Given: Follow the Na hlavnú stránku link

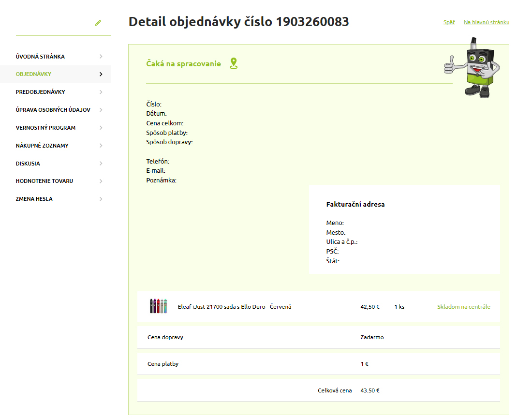Looking at the screenshot, I should click(486, 22).
